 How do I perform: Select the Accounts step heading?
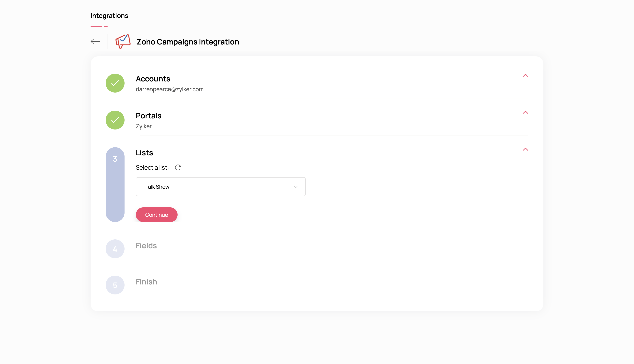pos(153,79)
